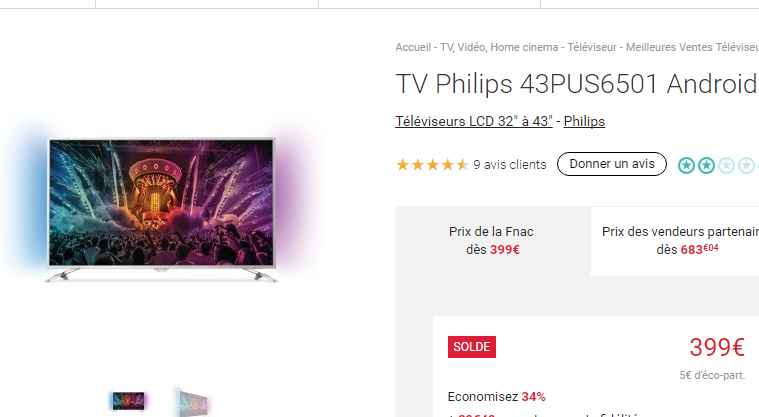Open the 9 avis clients reviews link

510,165
